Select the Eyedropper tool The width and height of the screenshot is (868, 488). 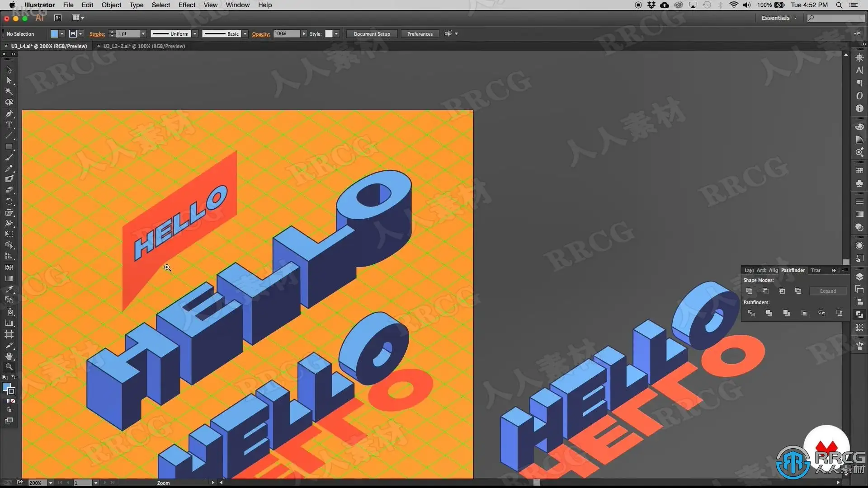9,290
